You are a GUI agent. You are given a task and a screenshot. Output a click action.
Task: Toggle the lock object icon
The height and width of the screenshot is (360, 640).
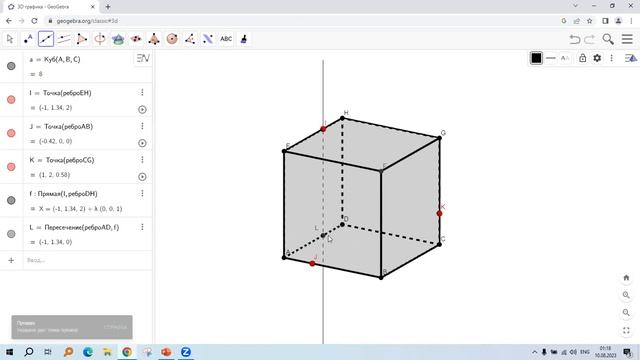point(582,58)
